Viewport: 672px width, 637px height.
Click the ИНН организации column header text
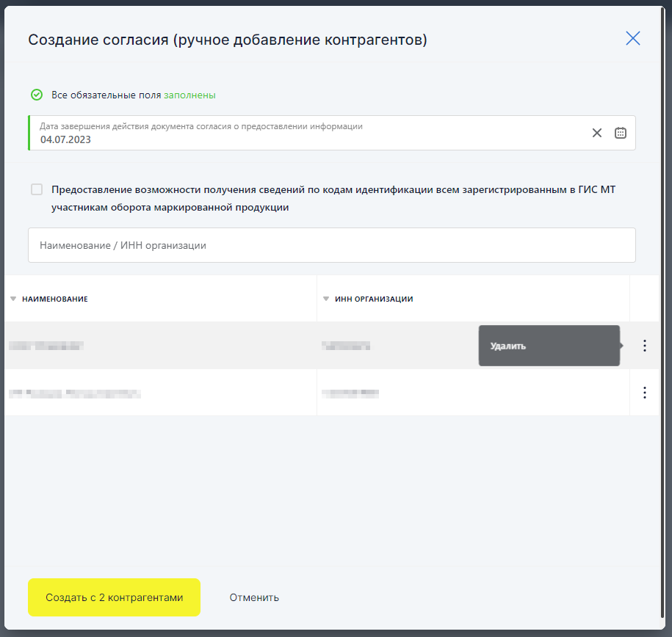click(x=374, y=299)
